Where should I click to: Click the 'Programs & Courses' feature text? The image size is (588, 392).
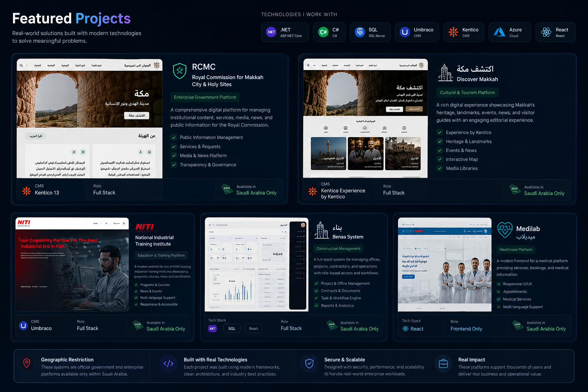tap(155, 285)
